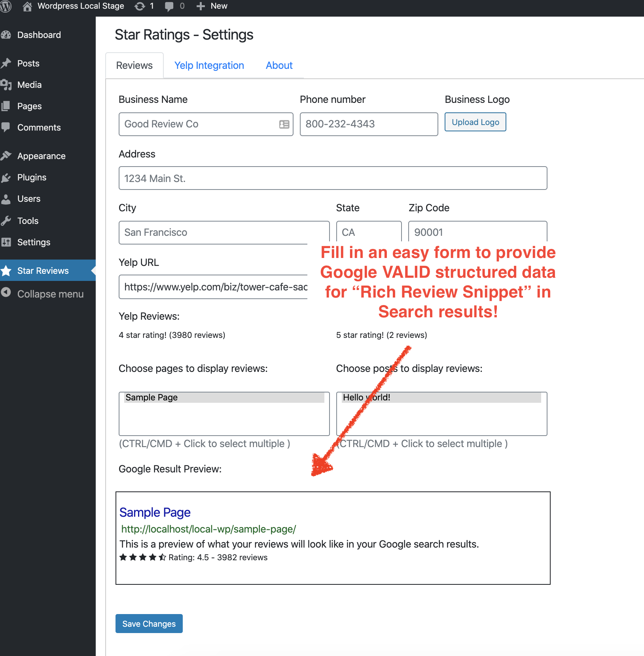Viewport: 644px width, 656px height.
Task: Select Hello world! in posts list
Action: coord(441,398)
